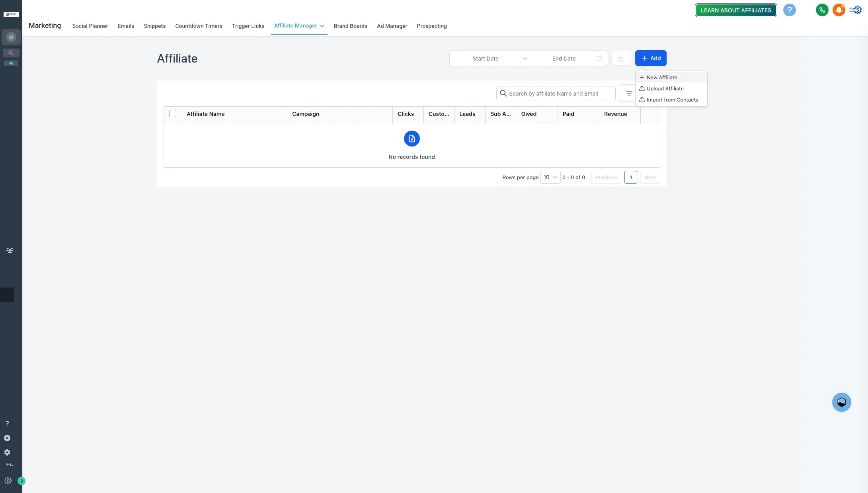
Task: Click the profile avatar icon at top right
Action: (x=856, y=10)
